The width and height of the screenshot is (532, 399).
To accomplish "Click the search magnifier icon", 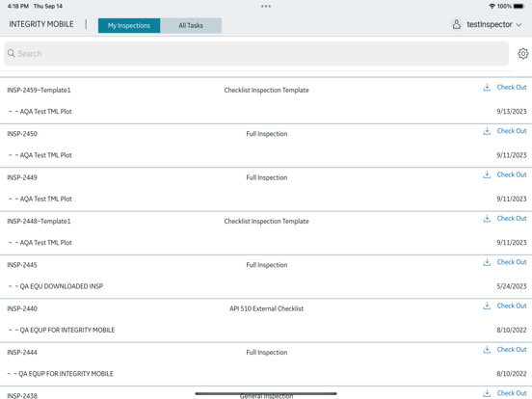I will 12,53.
